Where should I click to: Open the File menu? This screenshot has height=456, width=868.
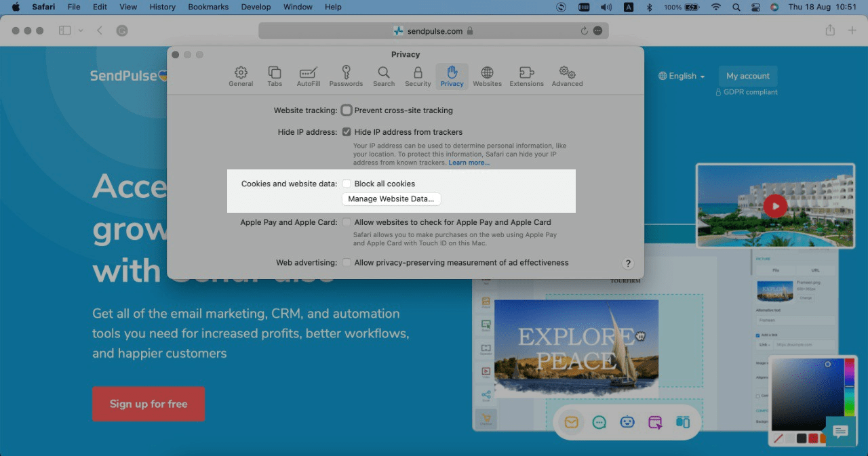click(73, 7)
